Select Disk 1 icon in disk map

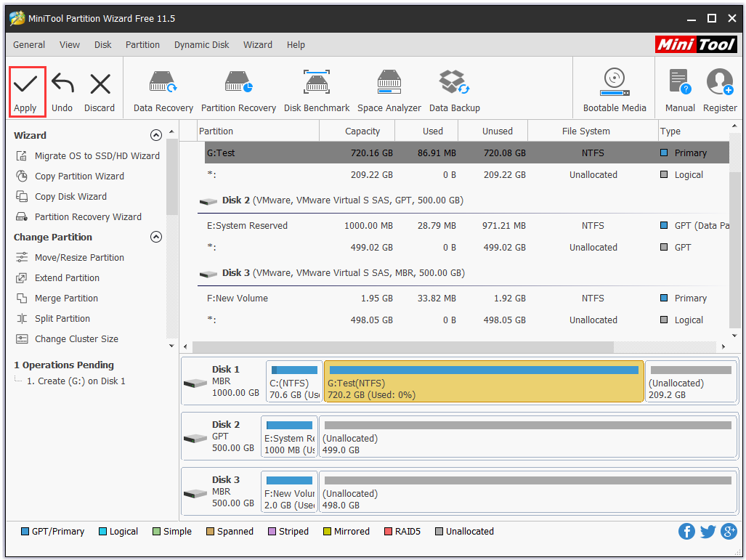[195, 383]
